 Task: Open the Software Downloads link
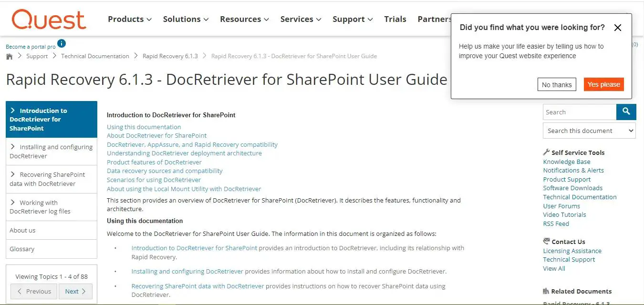572,188
